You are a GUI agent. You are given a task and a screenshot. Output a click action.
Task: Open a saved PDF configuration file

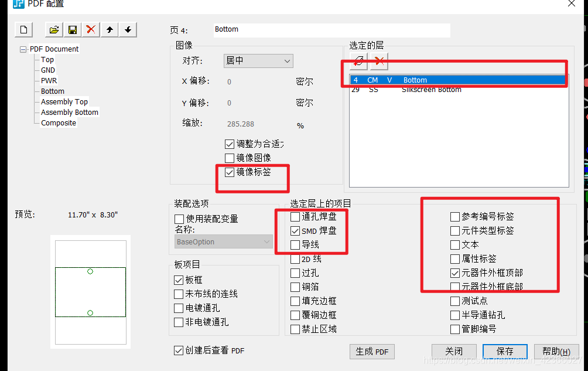(54, 30)
